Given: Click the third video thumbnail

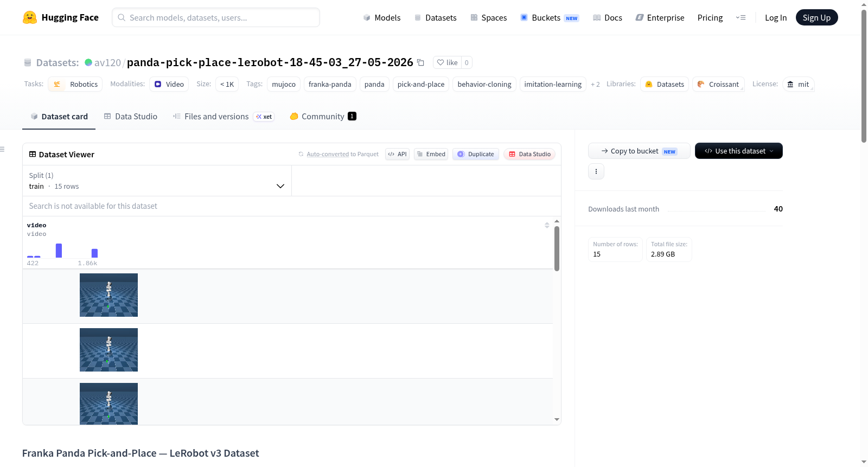Looking at the screenshot, I should pos(108,404).
